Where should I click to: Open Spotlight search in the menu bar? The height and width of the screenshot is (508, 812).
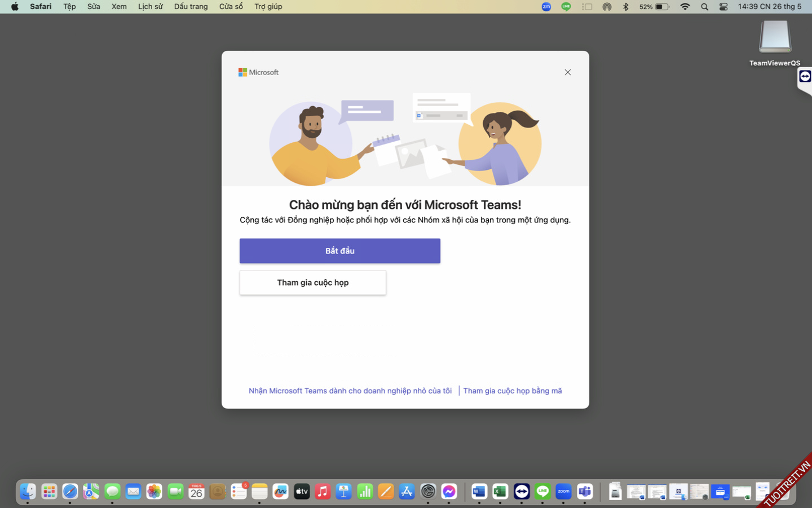click(704, 7)
